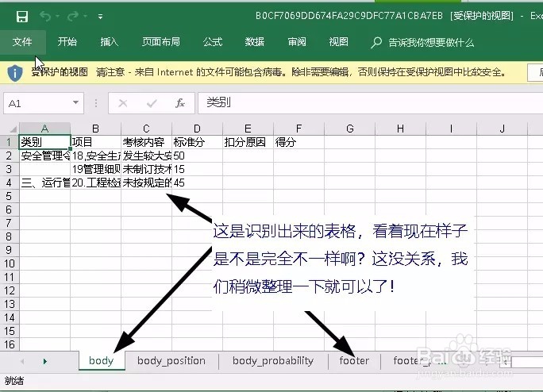Screen dimensions: 543x392
Task: Click cell C4 starting with 未按规定
Action: point(147,183)
